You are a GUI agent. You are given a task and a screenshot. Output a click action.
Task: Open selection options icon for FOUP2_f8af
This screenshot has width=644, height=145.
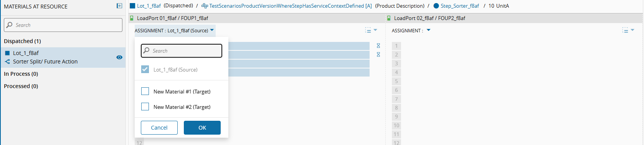click(625, 30)
